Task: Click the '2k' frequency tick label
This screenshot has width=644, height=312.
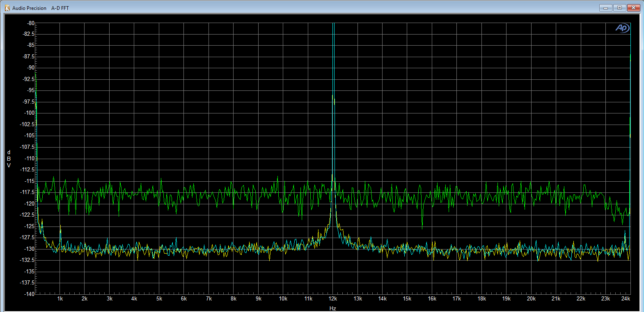Action: click(x=85, y=299)
